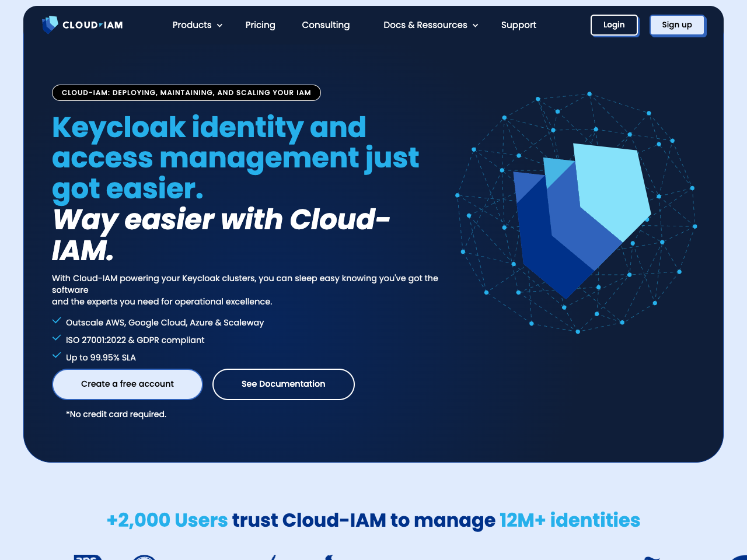The image size is (747, 560).
Task: Open See Documentation button
Action: pyautogui.click(x=284, y=384)
